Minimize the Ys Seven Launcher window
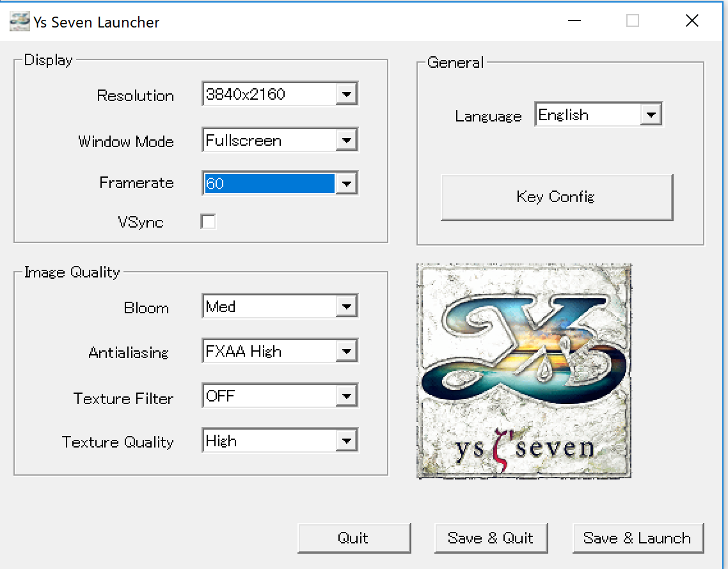 click(574, 21)
